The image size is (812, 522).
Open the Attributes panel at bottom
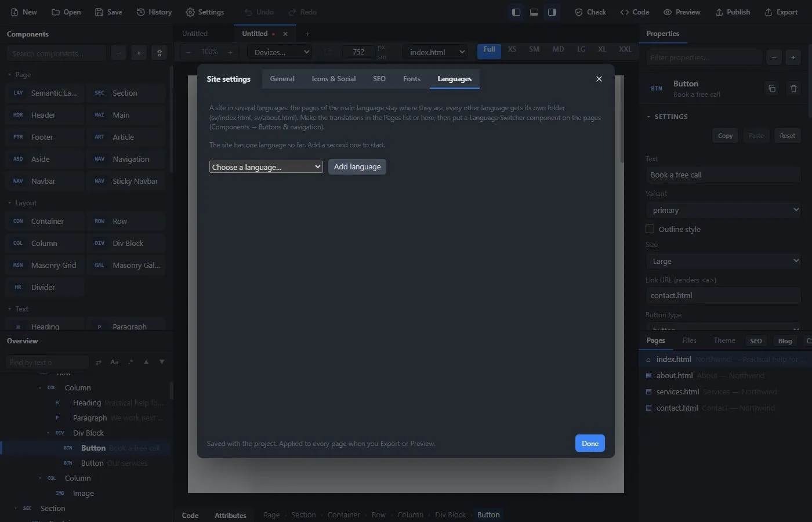coord(230,515)
